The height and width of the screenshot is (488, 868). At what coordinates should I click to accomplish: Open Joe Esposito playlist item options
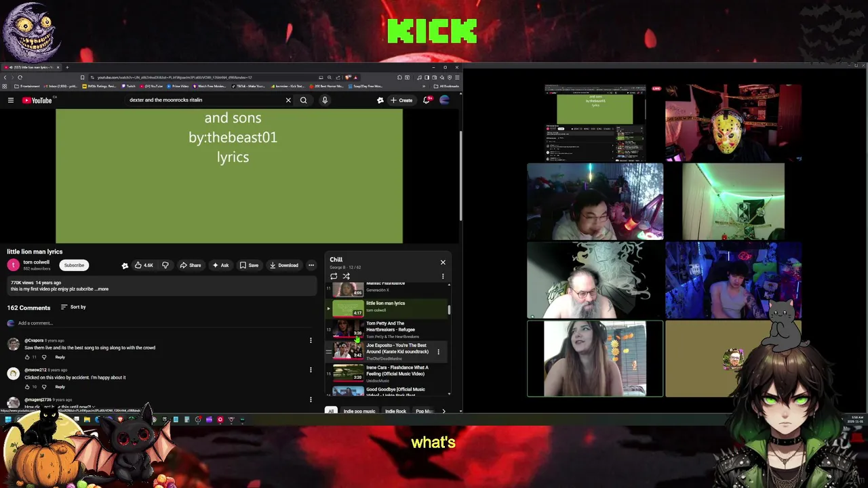(x=438, y=352)
